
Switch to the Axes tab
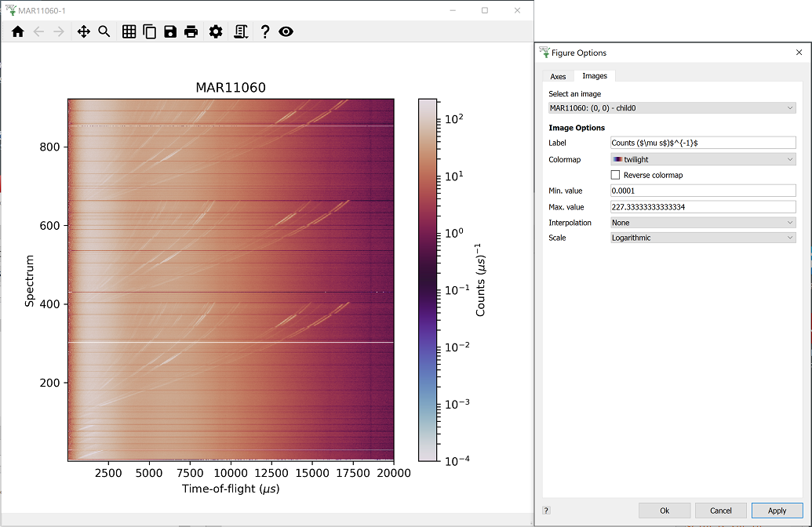tap(558, 76)
